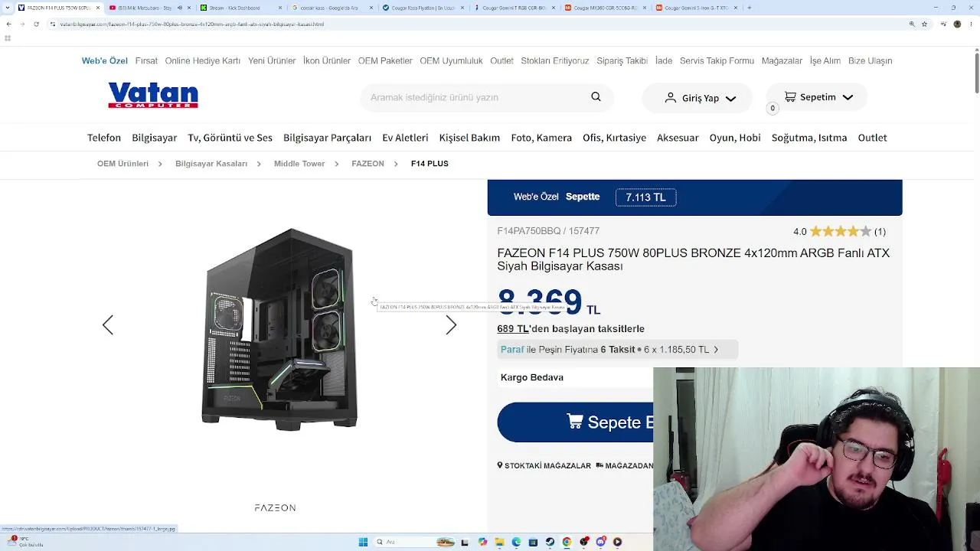The image size is (980, 551).
Task: Switch to the Stream Kick Dashboard tab
Action: (x=240, y=8)
